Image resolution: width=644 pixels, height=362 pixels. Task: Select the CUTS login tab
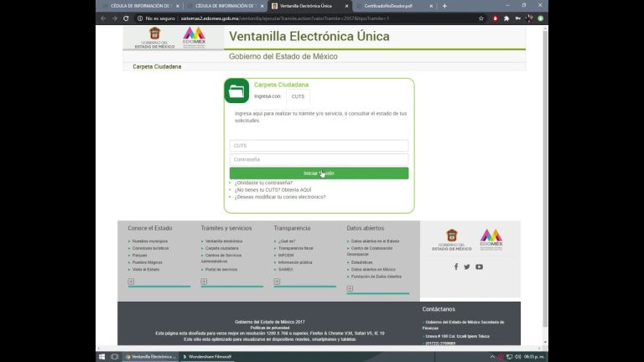[x=299, y=96]
